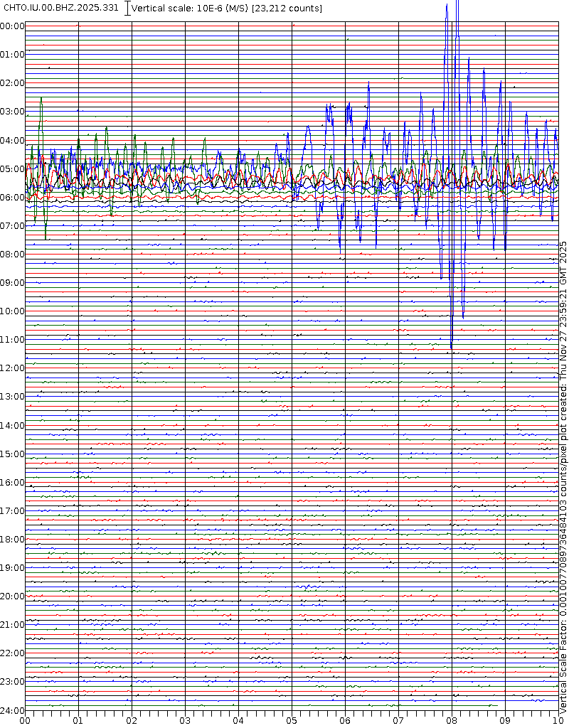569x728 pixels.
Task: Click the bottom axis minute label 03
Action: 185,721
